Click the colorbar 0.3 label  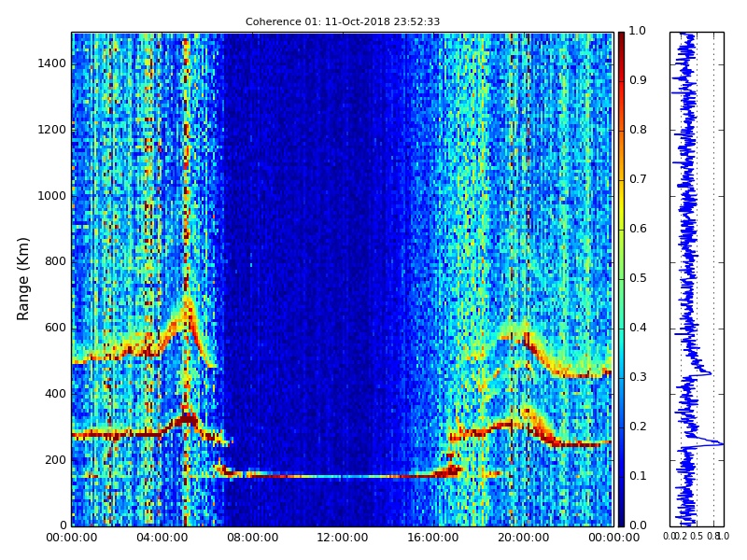[x=638, y=377]
